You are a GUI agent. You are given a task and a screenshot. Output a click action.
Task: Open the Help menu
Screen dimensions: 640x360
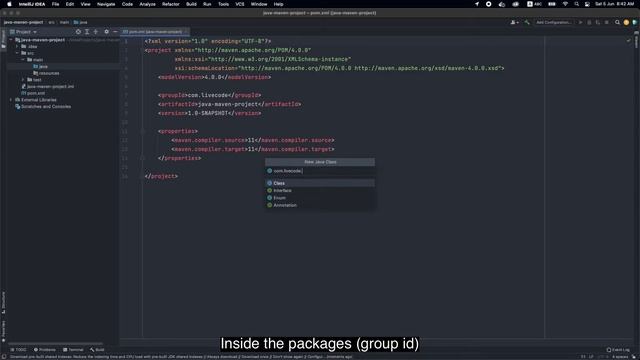pyautogui.click(x=278, y=4)
